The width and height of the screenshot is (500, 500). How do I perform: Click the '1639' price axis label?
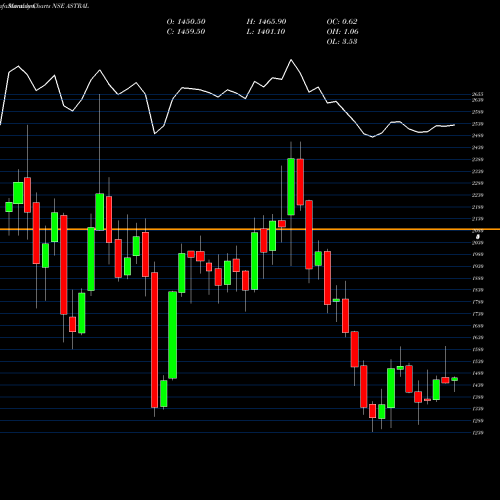(478, 338)
